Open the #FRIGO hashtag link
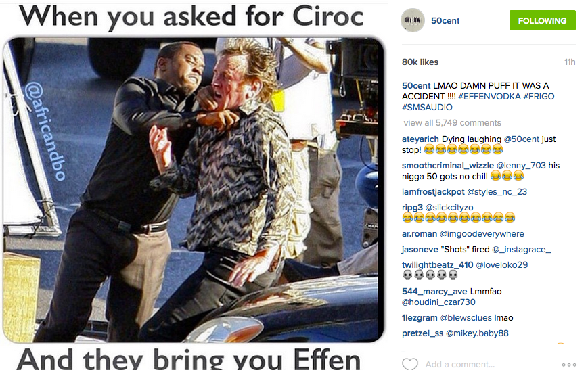The width and height of the screenshot is (588, 370). [x=539, y=96]
